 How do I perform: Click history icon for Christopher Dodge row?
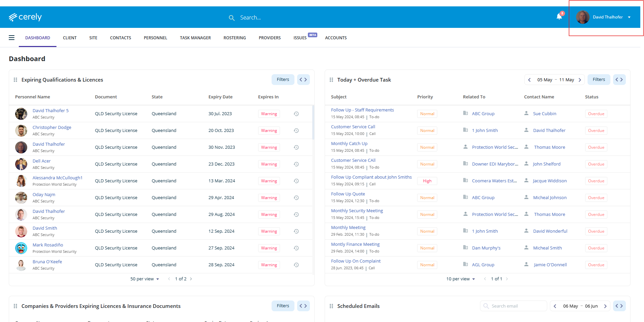[296, 131]
